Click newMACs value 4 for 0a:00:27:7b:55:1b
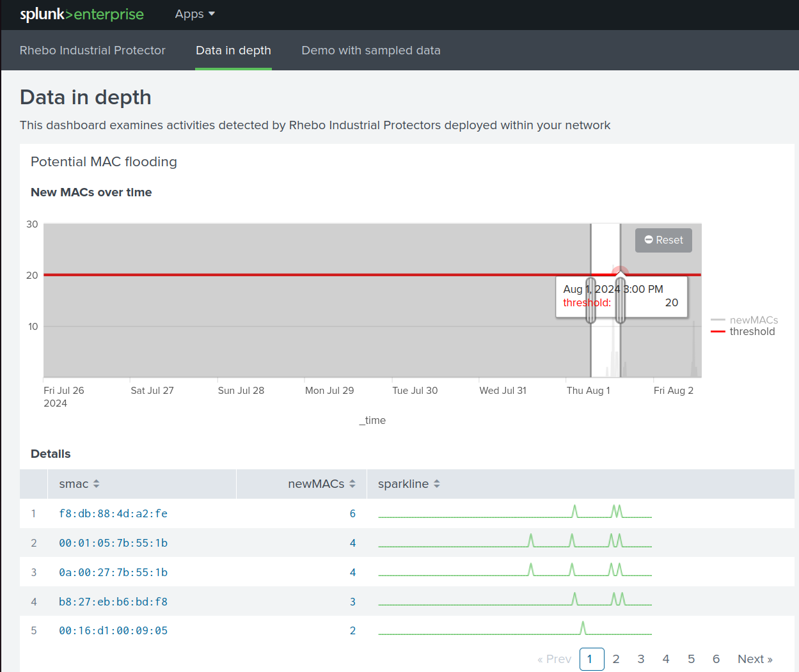The width and height of the screenshot is (799, 672). click(x=352, y=572)
